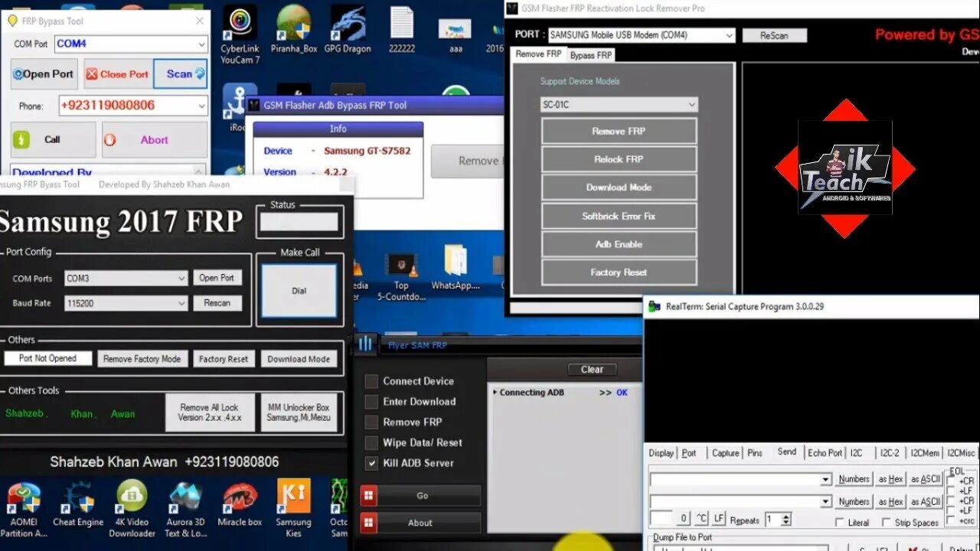This screenshot has height=551, width=980.
Task: Open the Echo Port tab in RealTerm
Action: pos(825,453)
